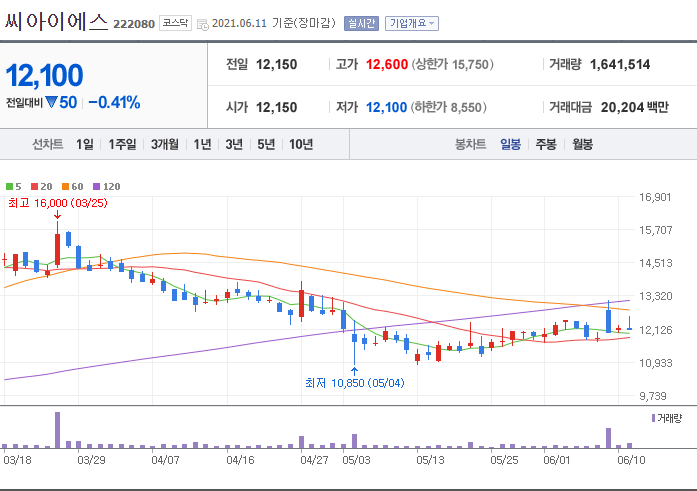Click the stock name 씨아이에스
Screen dimensions: 697x491
56,21
